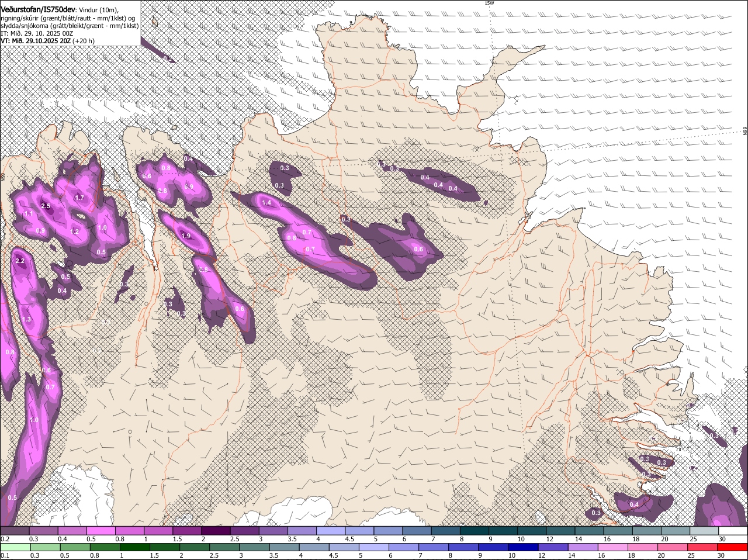This screenshot has height=560, width=748.
Task: Pick upper legend swatch between 1 and 1.5
Action: pos(158,531)
